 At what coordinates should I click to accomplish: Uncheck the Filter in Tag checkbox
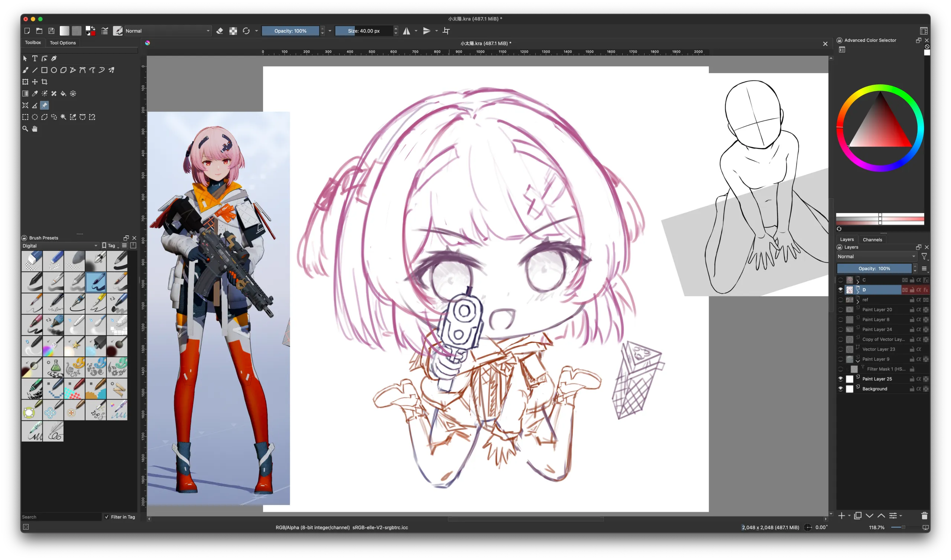(107, 517)
